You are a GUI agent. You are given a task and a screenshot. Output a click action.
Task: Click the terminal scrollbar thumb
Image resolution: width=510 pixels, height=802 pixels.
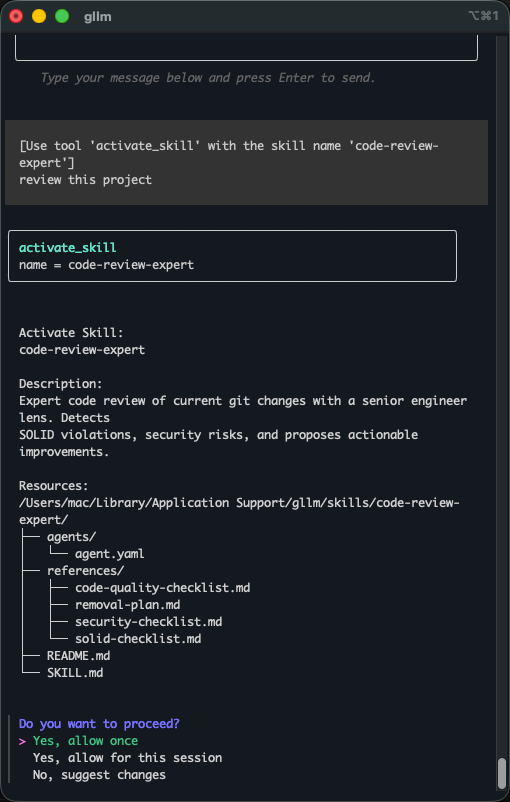[x=502, y=772]
